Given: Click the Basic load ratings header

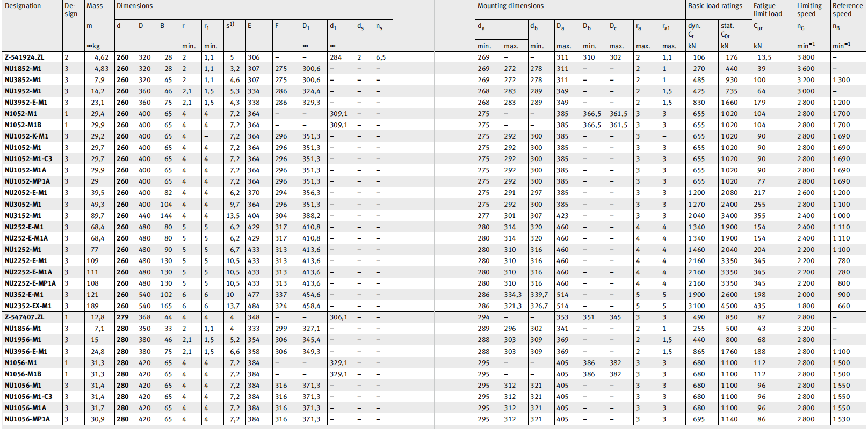Looking at the screenshot, I should click(715, 6).
